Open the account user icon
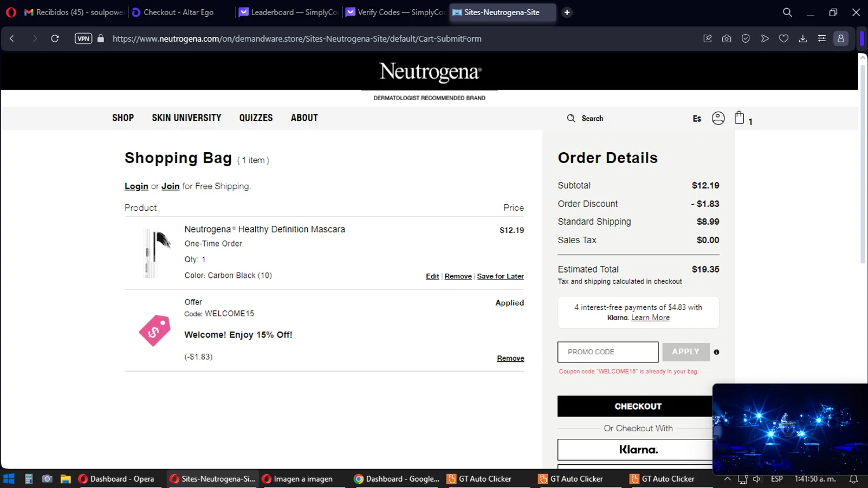868x488 pixels. pyautogui.click(x=718, y=118)
